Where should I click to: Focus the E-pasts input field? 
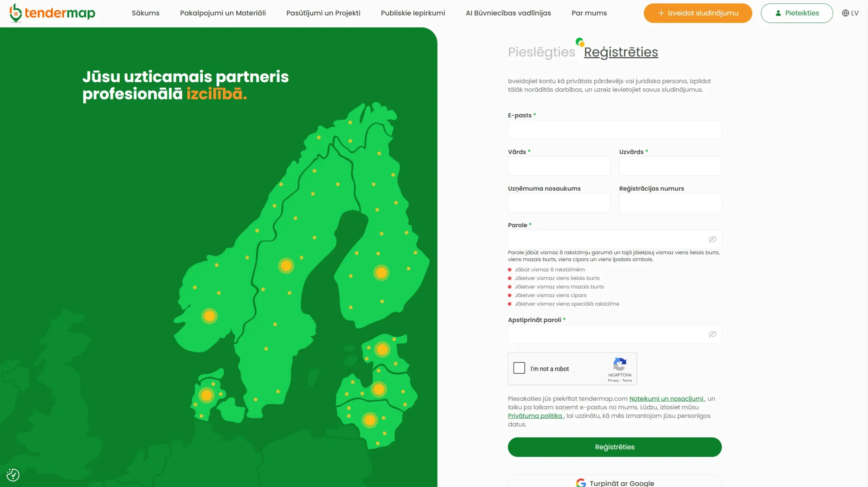click(x=614, y=130)
